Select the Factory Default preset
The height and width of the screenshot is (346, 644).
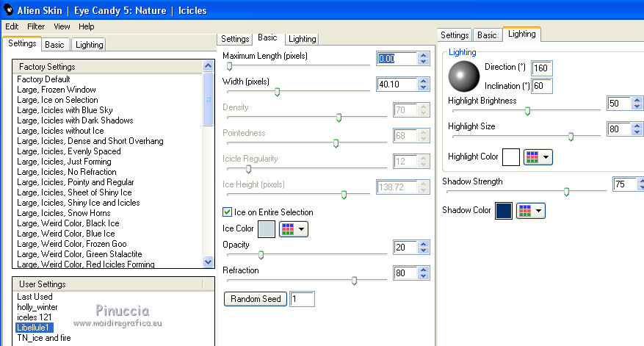[43, 79]
